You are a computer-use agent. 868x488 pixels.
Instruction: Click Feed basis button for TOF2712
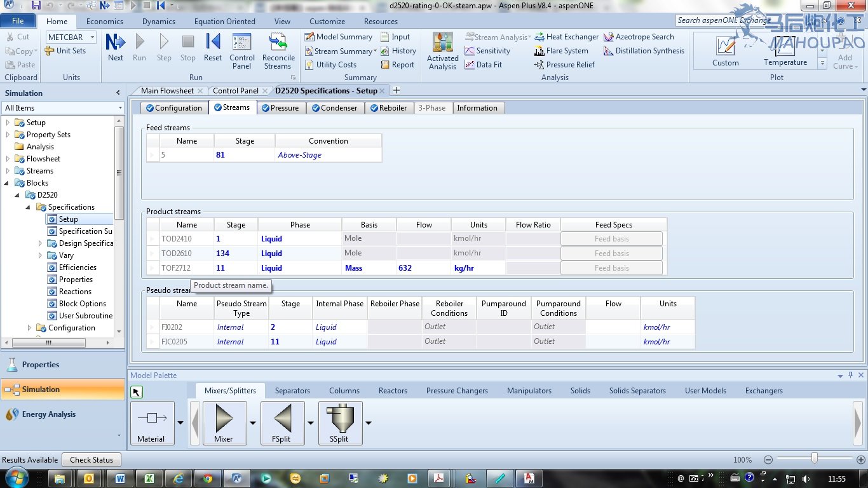(611, 268)
